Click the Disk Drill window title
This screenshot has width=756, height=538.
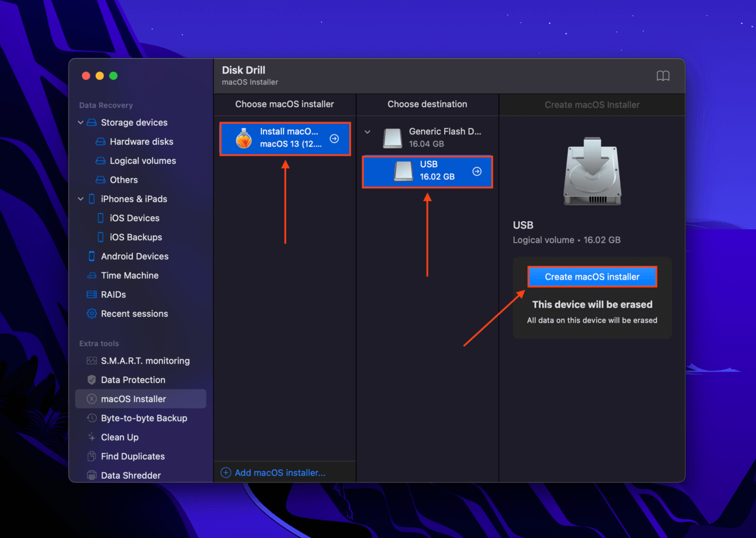click(x=244, y=71)
